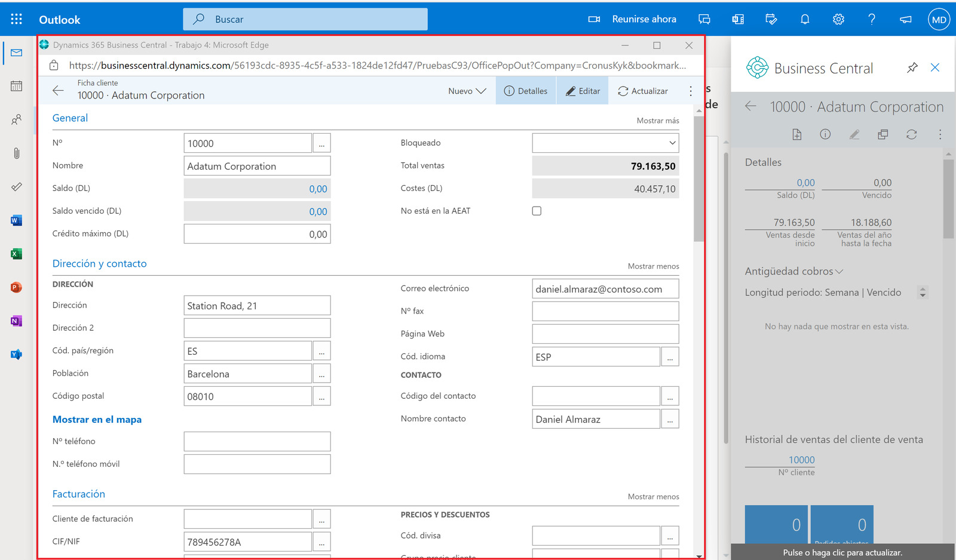Open the CIF/NIF lookup ellipsis
The image size is (956, 560).
(321, 542)
